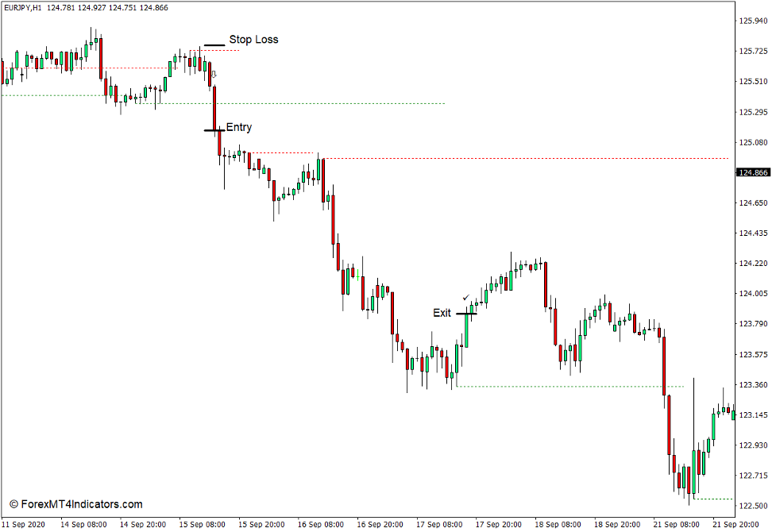Click the Entry horizontal marker line
The height and width of the screenshot is (532, 776).
pos(216,130)
